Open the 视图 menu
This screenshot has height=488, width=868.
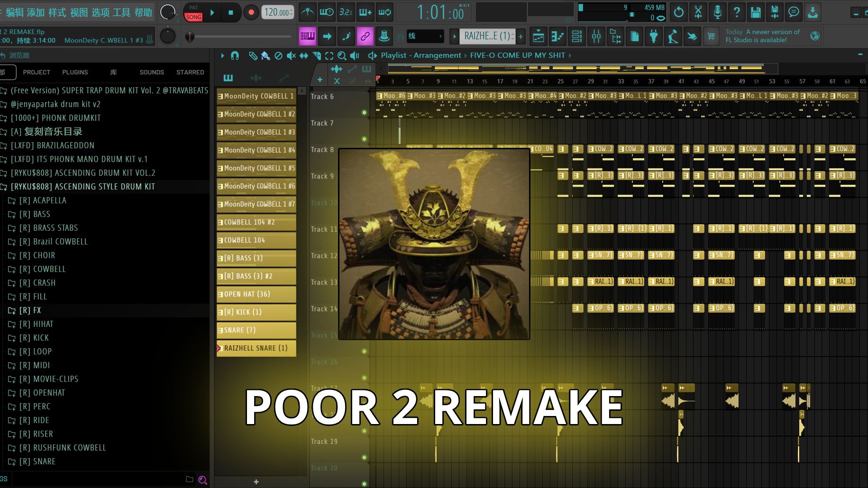pos(79,12)
